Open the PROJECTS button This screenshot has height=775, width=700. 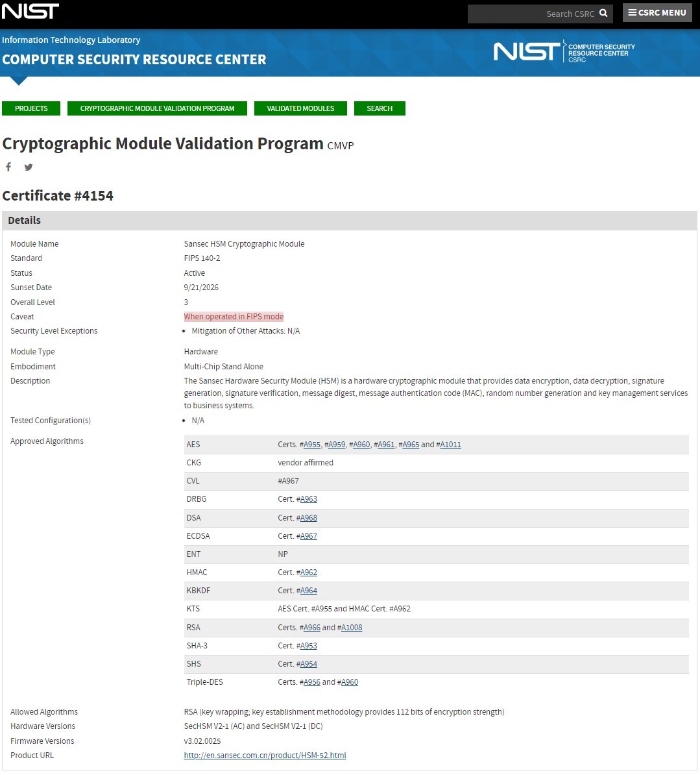coord(31,108)
